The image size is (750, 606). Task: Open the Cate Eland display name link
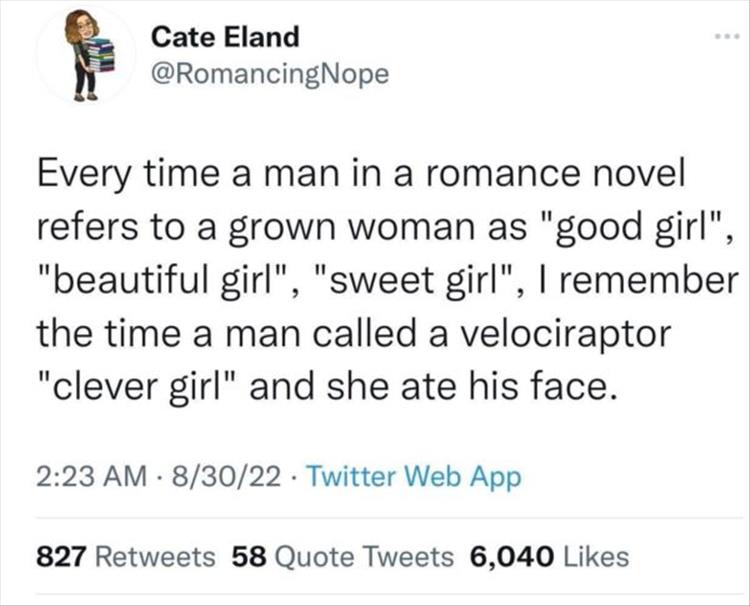tap(225, 37)
